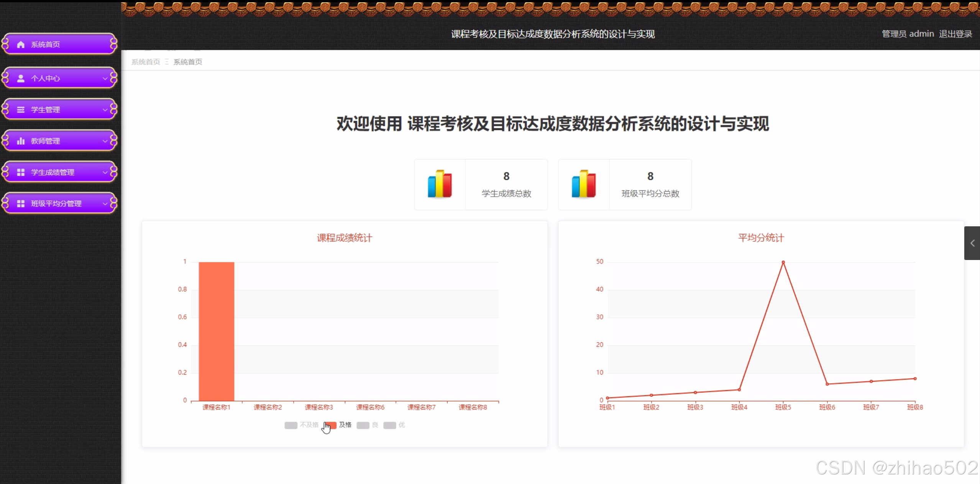This screenshot has width=980, height=484.
Task: Expand the 个人中心 menu chevron
Action: click(x=105, y=78)
